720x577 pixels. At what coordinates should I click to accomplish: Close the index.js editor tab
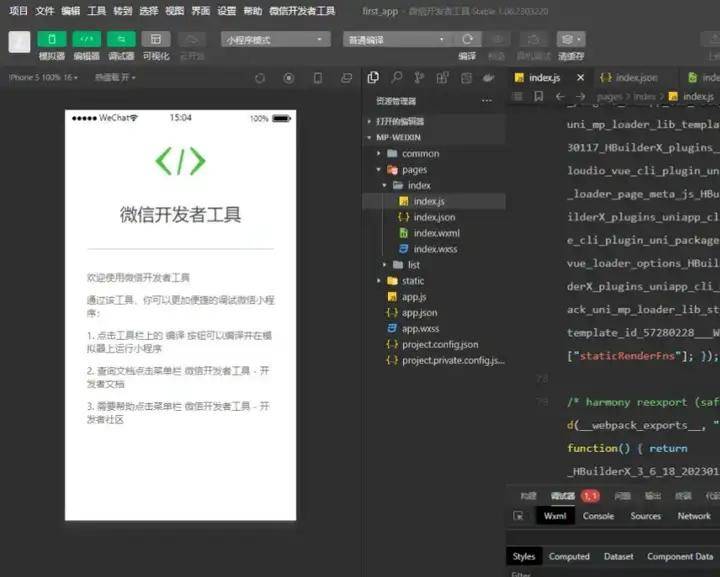580,78
